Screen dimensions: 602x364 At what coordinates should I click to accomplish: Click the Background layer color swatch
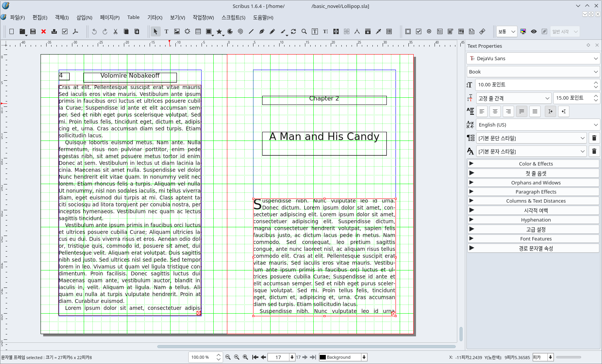(x=323, y=357)
